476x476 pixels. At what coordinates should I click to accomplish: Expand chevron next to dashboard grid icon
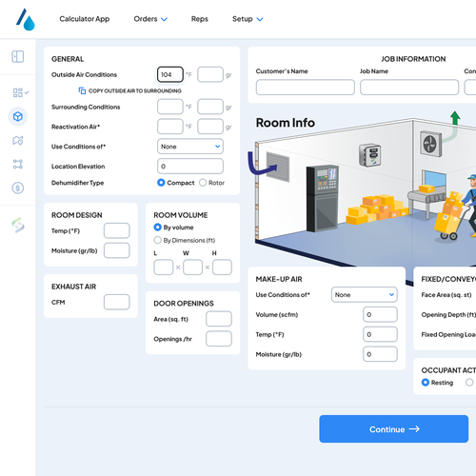click(x=27, y=92)
